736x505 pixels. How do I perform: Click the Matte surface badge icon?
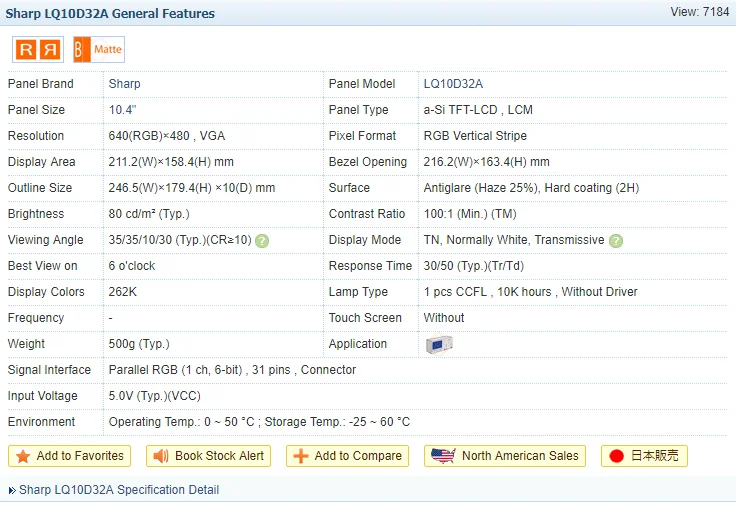click(x=99, y=49)
